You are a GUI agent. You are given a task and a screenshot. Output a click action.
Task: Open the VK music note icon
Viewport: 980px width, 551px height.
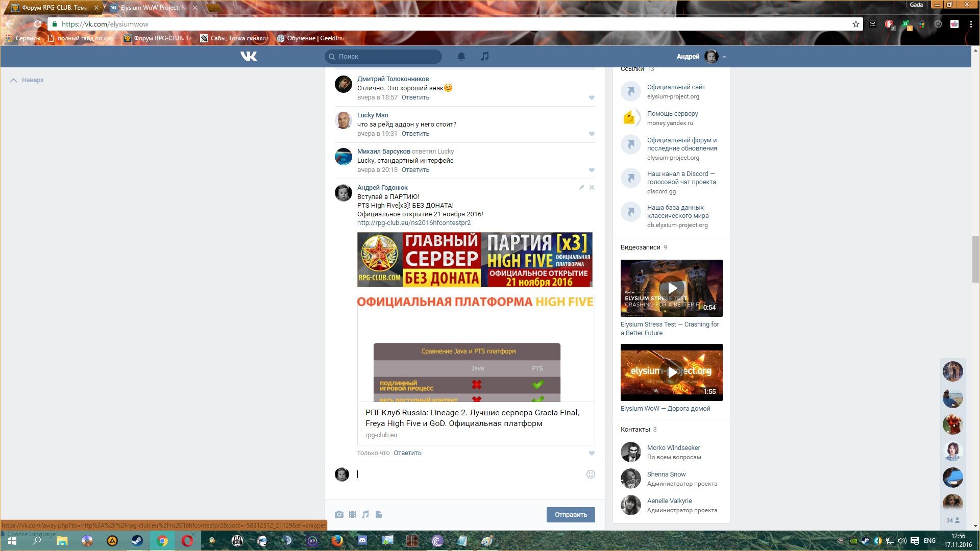(x=485, y=56)
